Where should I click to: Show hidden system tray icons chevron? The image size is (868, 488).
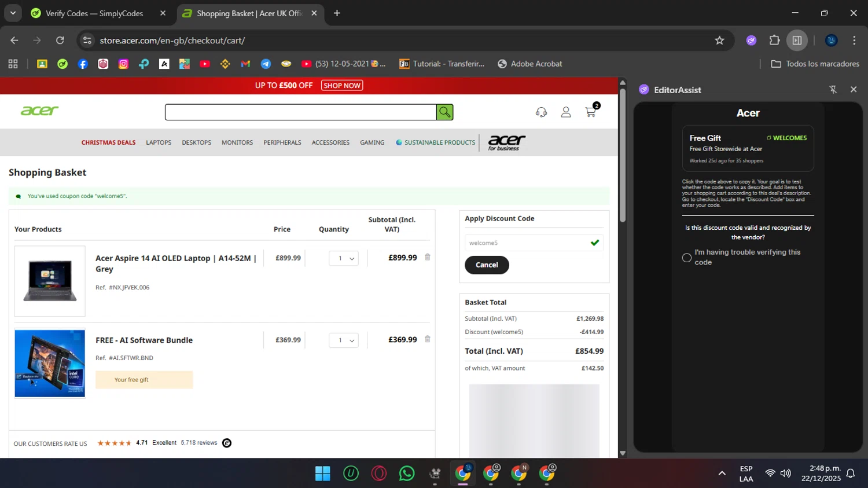point(722,474)
